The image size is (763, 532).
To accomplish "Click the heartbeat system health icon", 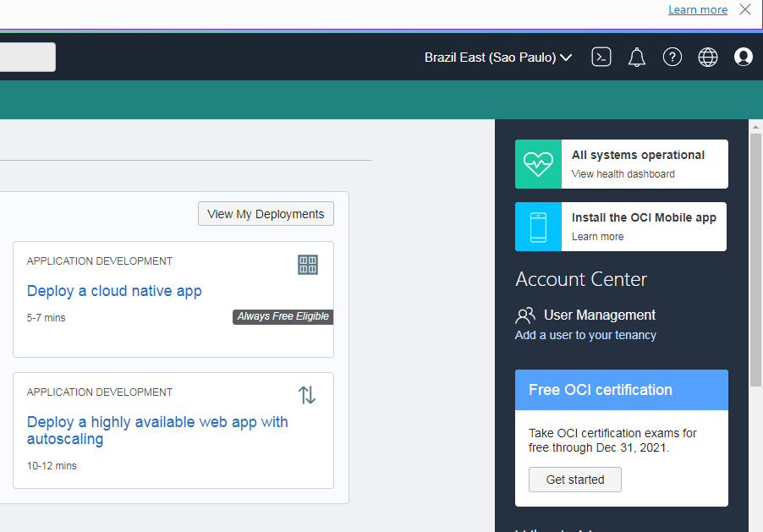I will [x=538, y=164].
